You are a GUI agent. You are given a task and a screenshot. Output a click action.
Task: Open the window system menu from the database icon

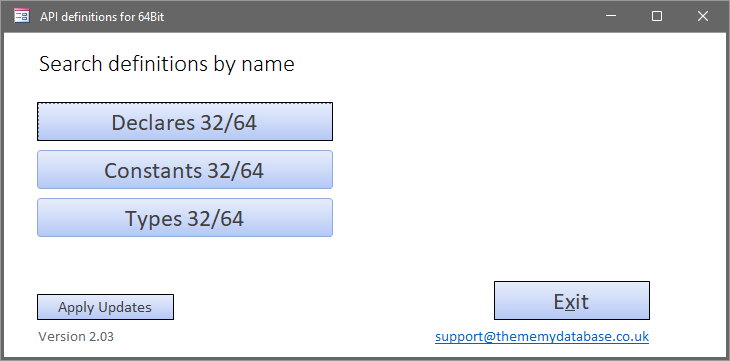click(21, 16)
